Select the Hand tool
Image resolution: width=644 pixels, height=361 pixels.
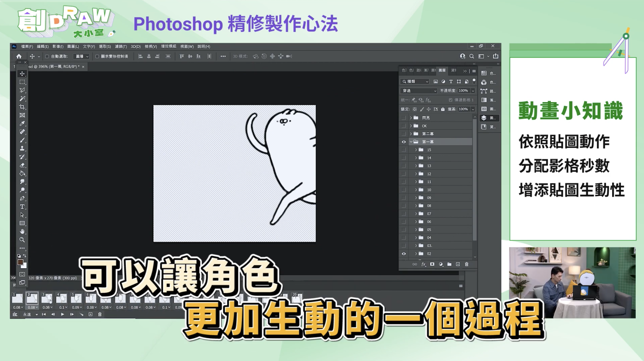[x=22, y=232]
